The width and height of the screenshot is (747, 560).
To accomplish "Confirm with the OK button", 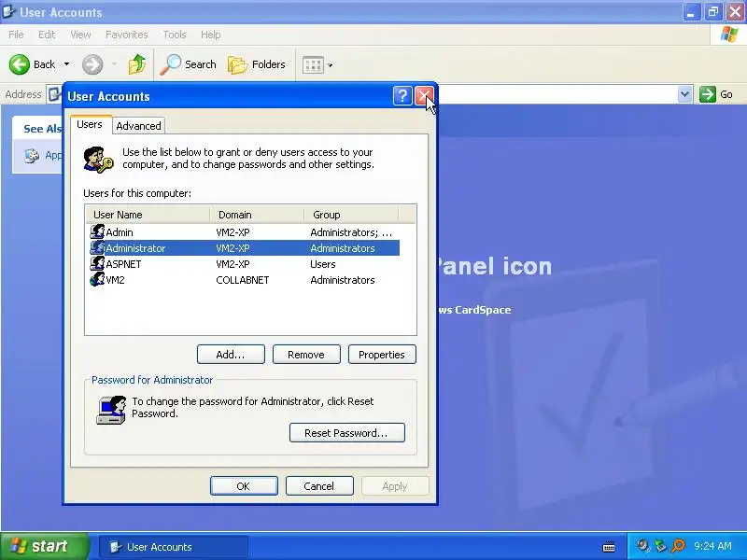I will pos(244,486).
